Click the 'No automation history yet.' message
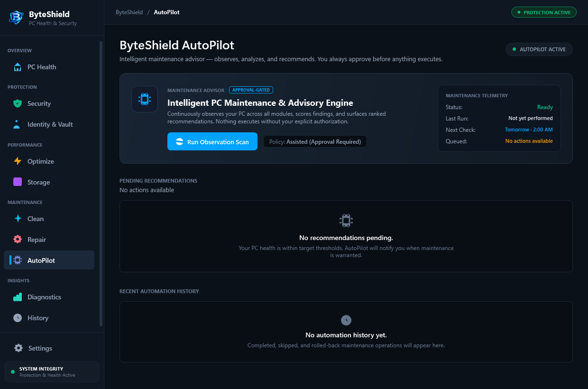 346,335
